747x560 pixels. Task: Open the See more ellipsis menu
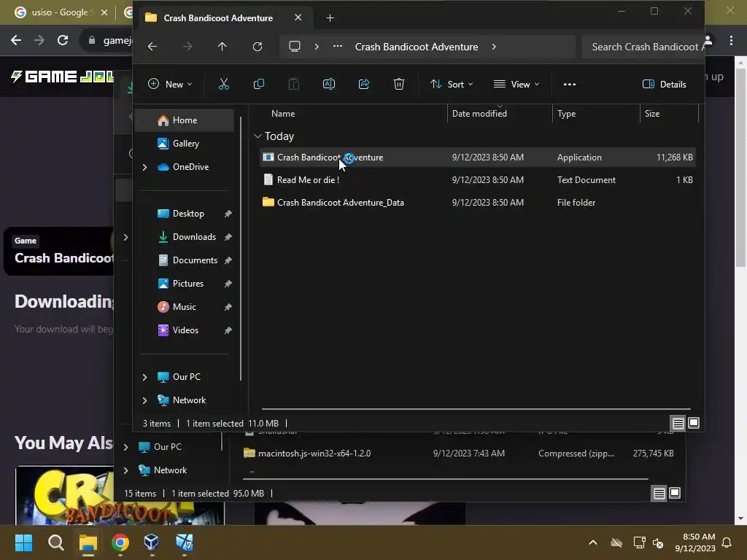coord(569,85)
